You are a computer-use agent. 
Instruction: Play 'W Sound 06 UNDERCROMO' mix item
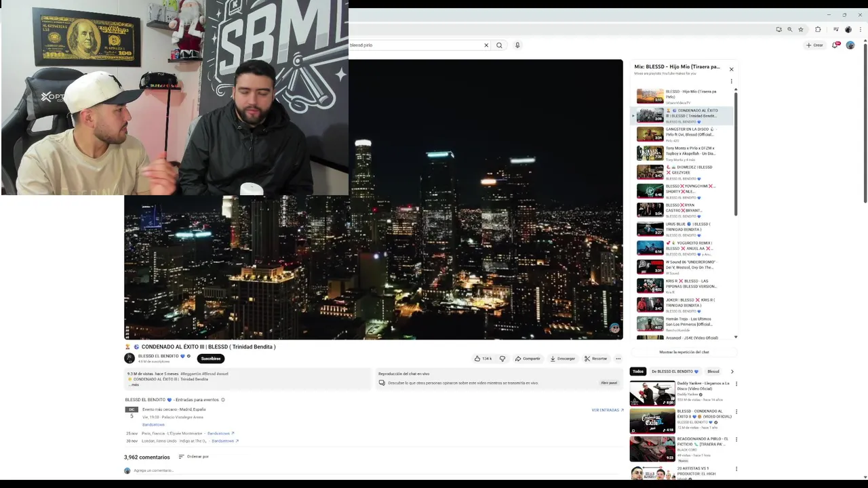coord(684,267)
